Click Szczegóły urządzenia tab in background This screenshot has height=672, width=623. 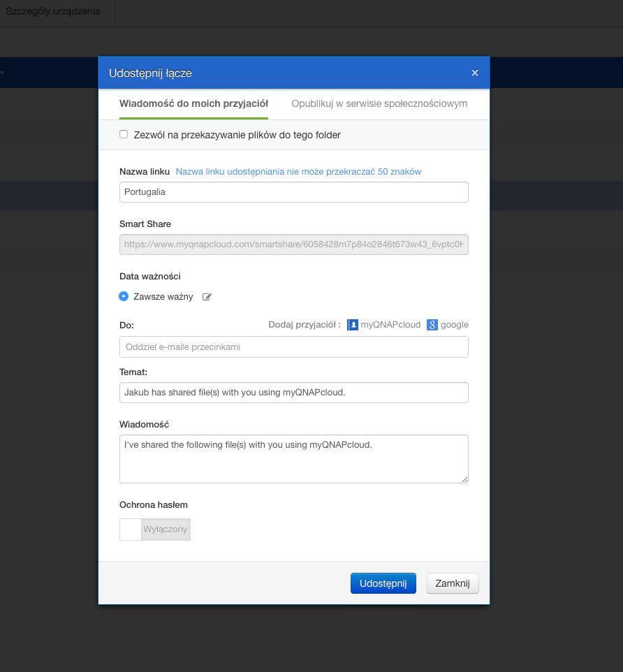pyautogui.click(x=53, y=12)
